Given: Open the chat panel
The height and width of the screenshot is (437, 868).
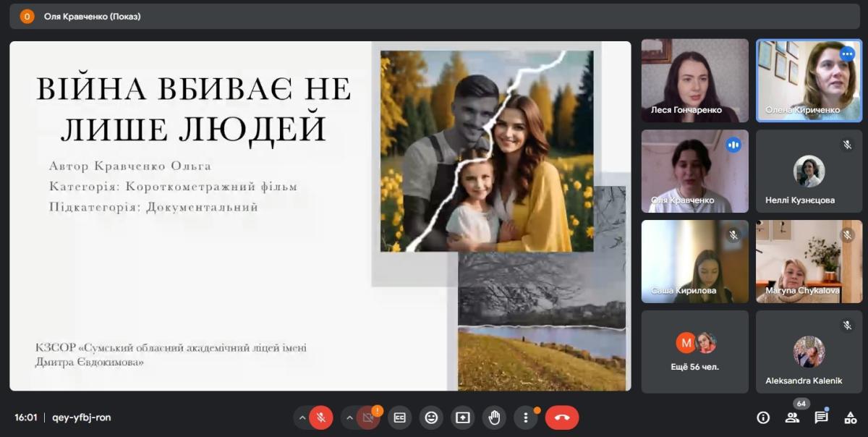Looking at the screenshot, I should click(x=821, y=417).
